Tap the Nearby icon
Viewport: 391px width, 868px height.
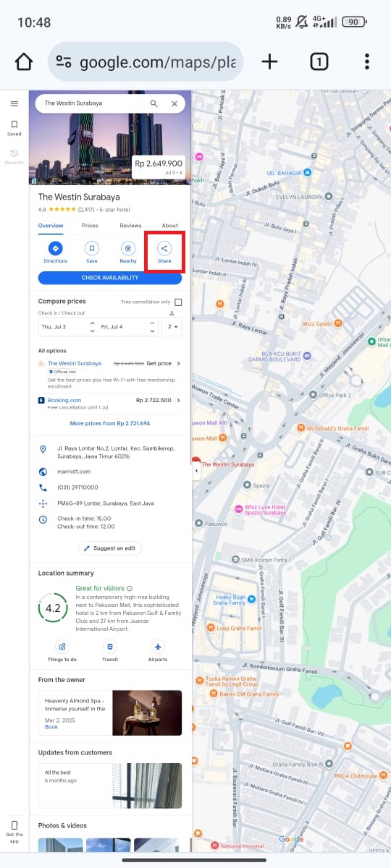[128, 249]
